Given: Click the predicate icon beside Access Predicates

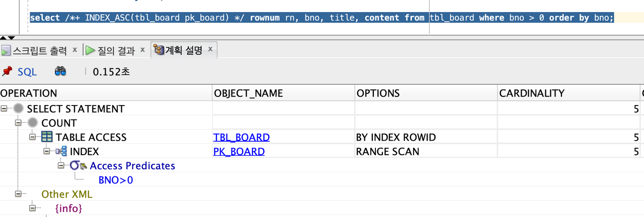Looking at the screenshot, I should click(77, 165).
